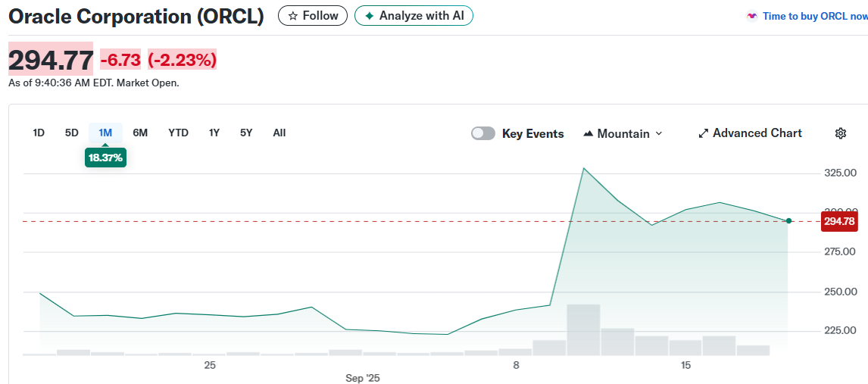
Task: Click the (-2.23%) percent change value
Action: click(x=182, y=60)
